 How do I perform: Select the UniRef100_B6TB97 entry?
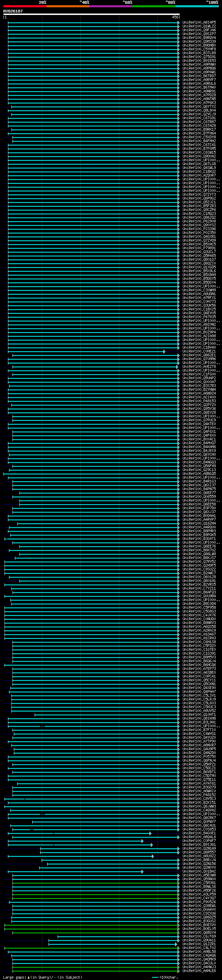pos(199,76)
